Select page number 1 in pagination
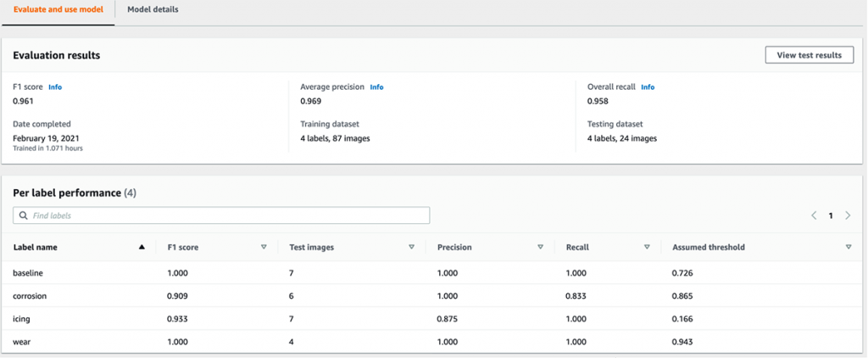 [x=831, y=215]
